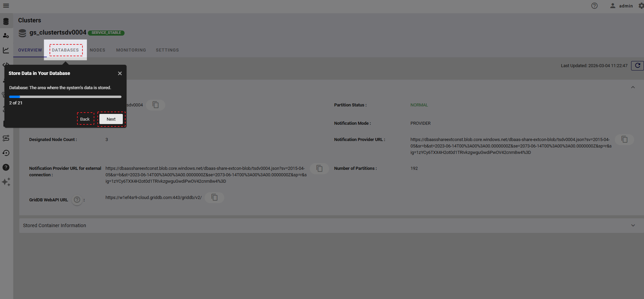Switch to the MONITORING tab
The height and width of the screenshot is (299, 644).
pyautogui.click(x=131, y=50)
